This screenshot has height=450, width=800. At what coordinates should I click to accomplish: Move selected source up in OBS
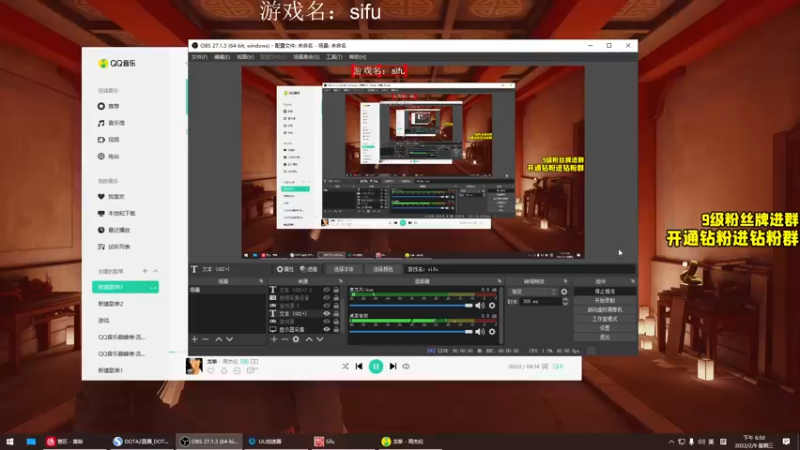click(309, 339)
